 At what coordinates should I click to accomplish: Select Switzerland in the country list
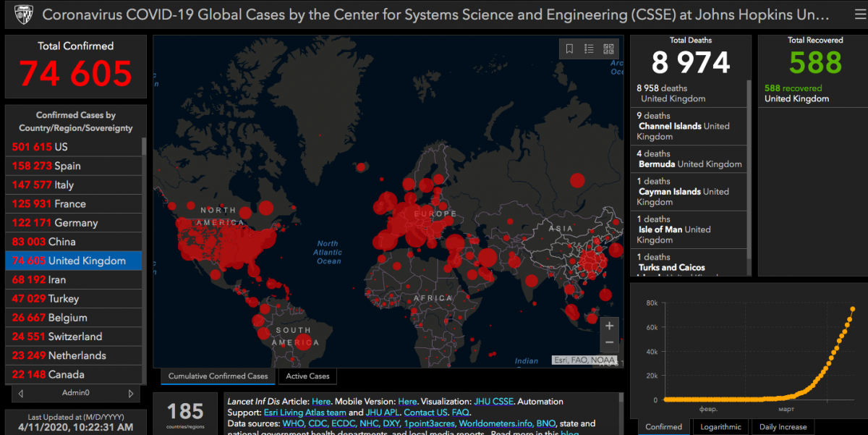click(74, 337)
